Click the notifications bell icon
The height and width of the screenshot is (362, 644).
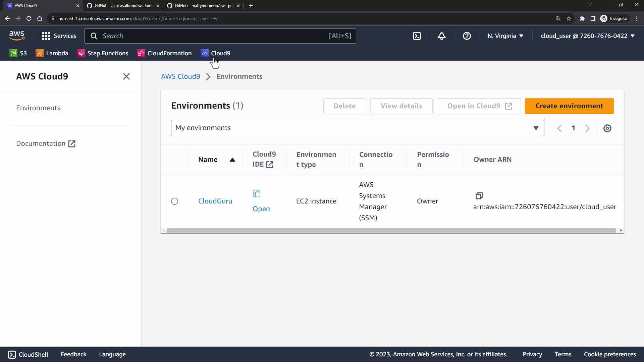coord(441,36)
